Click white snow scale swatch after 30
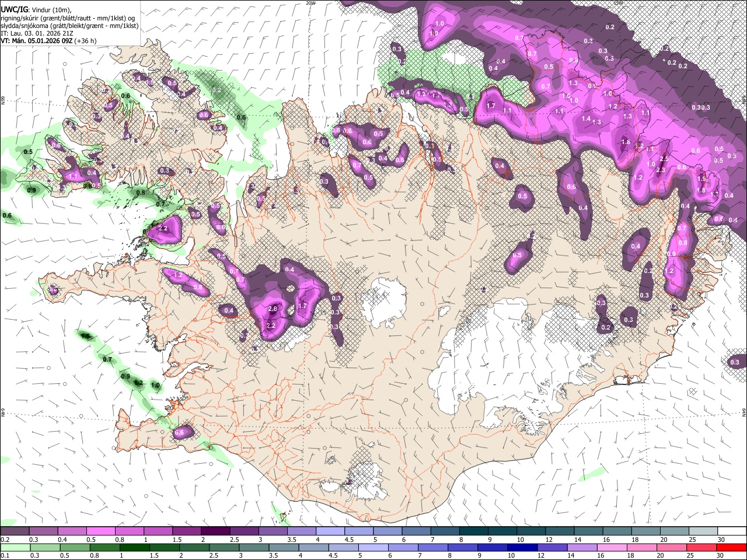This screenshot has width=747, height=560. [x=731, y=531]
